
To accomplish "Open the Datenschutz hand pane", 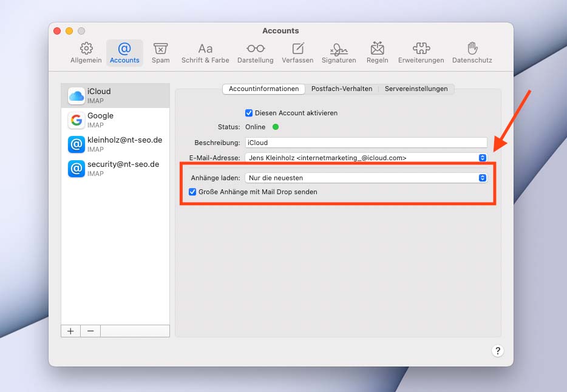I will [472, 53].
